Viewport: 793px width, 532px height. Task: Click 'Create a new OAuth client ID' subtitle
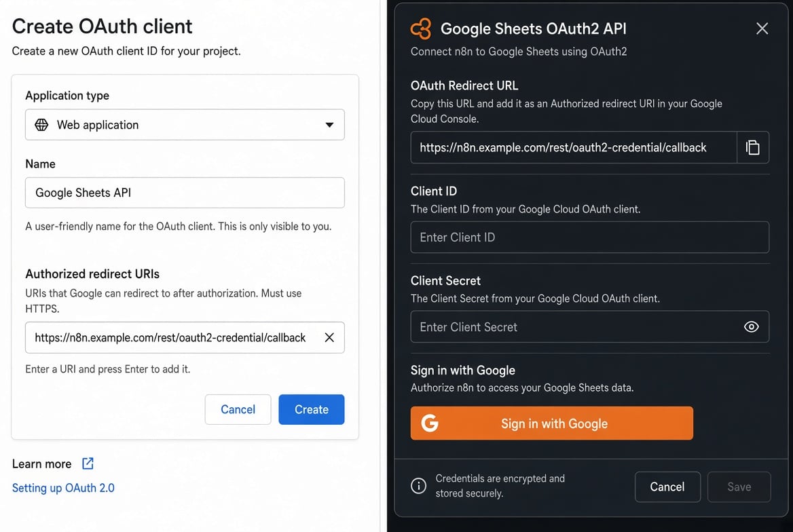126,51
